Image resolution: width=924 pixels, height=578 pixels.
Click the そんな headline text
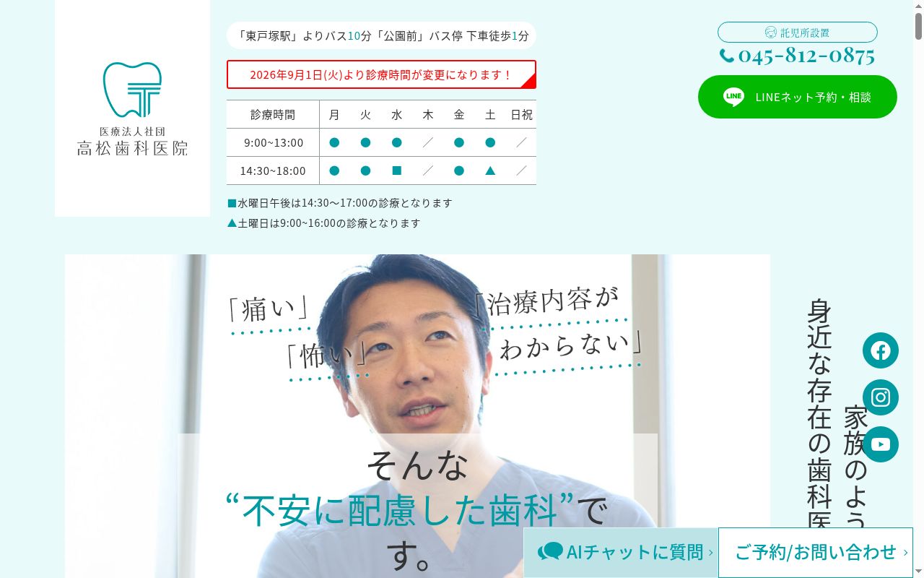point(417,465)
